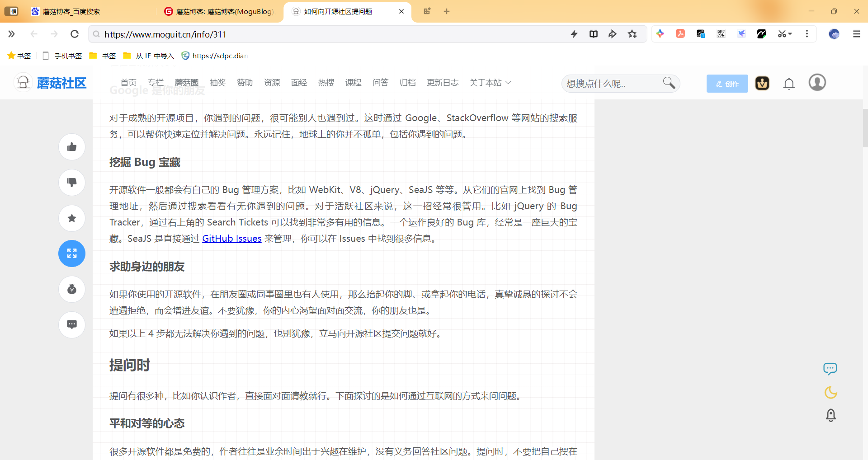
Task: Click the 挖掘 Bug 宝藏 heading
Action: pyautogui.click(x=145, y=162)
